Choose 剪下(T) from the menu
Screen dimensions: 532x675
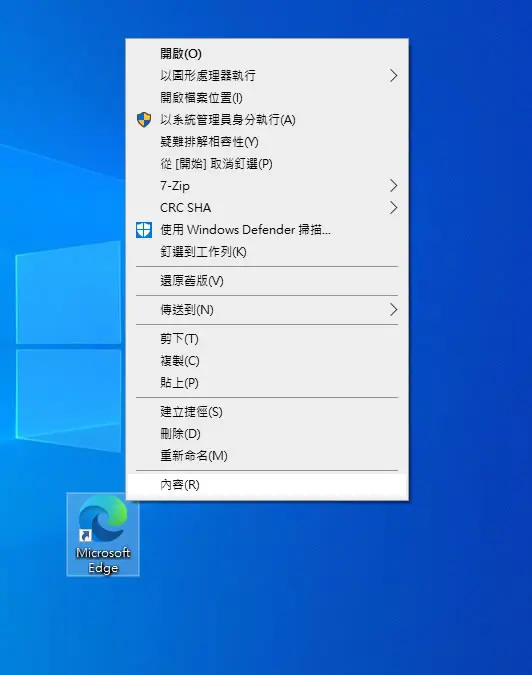click(x=267, y=339)
